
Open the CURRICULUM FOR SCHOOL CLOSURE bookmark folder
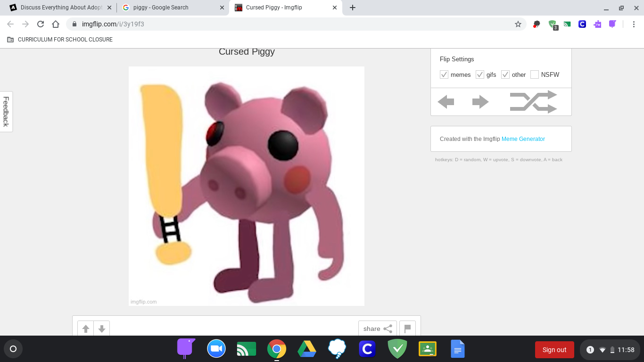pos(60,40)
